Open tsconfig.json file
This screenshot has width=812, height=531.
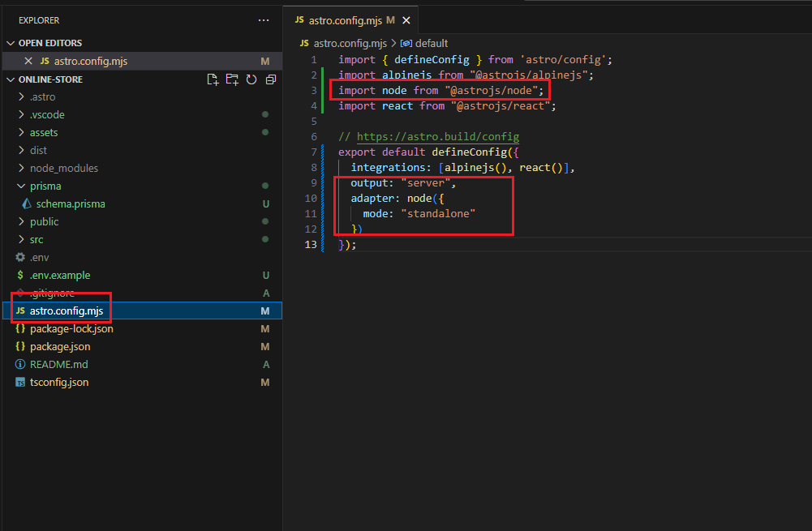tap(142, 383)
